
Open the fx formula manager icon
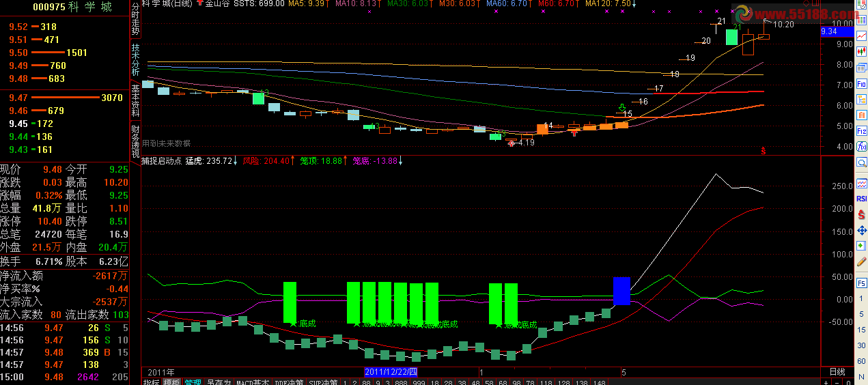[x=862, y=146]
